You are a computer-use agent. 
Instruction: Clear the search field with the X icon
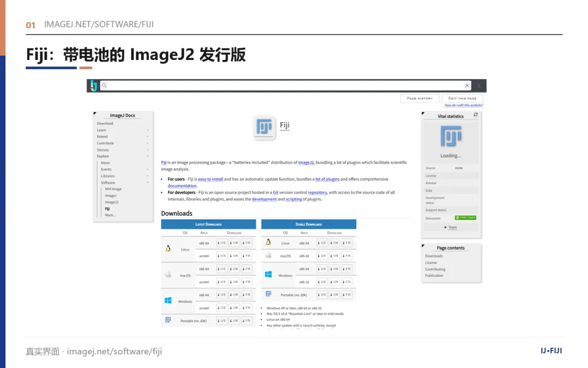(x=467, y=86)
